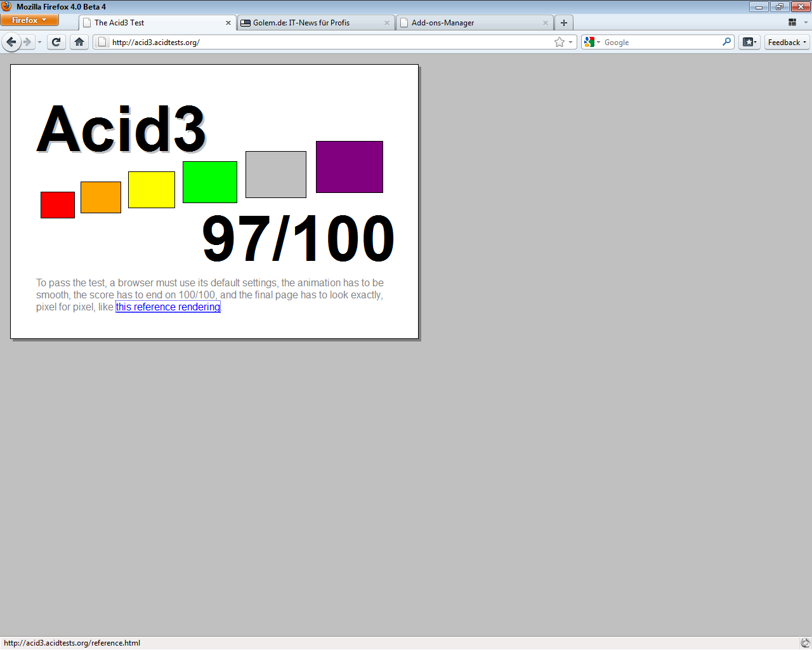
Task: Open the orange Firefox menu button
Action: click(29, 20)
